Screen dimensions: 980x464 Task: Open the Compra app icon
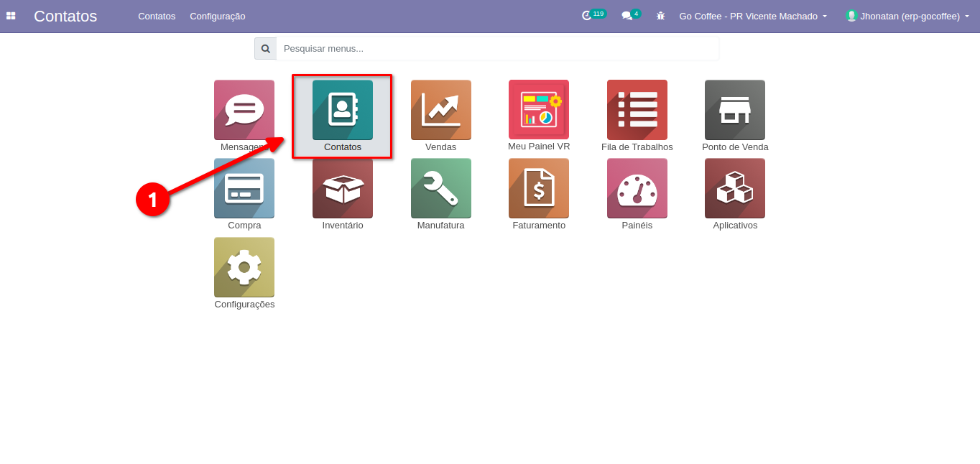click(244, 188)
